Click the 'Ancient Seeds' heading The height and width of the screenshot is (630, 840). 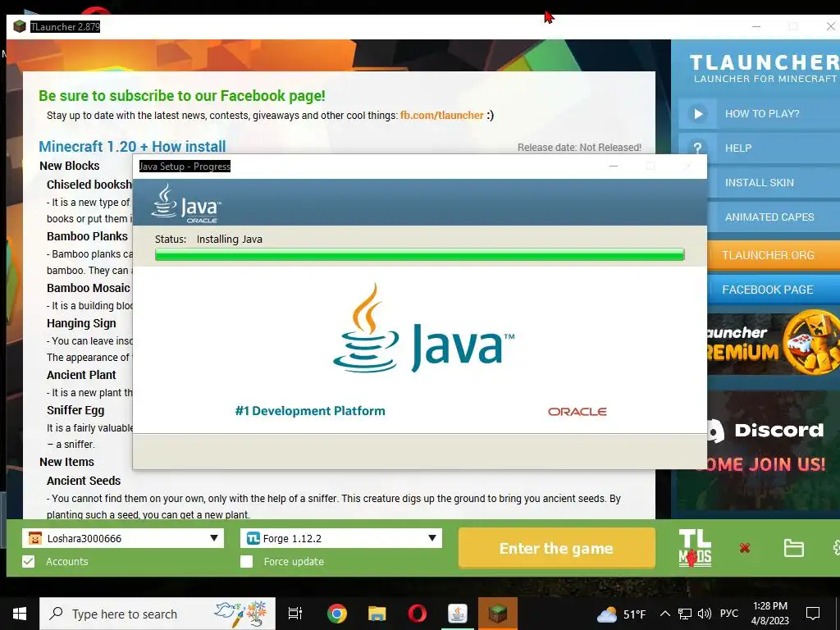84,481
